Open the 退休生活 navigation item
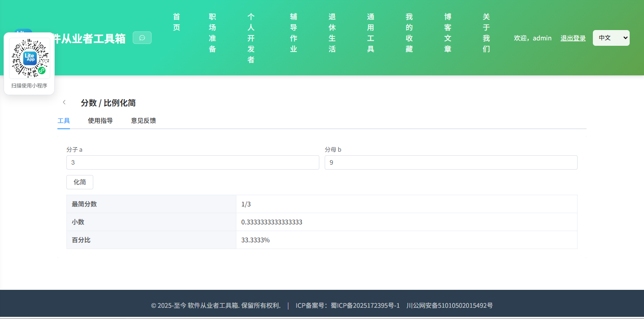 332,33
